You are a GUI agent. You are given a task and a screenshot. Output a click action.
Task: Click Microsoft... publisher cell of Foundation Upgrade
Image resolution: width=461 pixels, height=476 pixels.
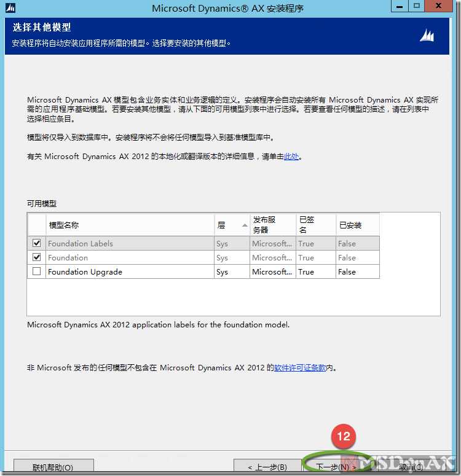pyautogui.click(x=272, y=271)
